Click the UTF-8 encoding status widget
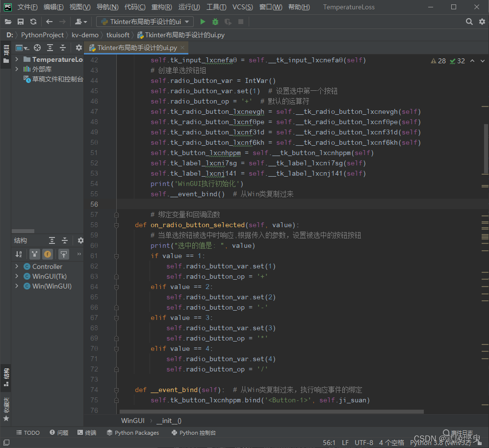Viewport: 489px width, 448px height. tap(363, 443)
